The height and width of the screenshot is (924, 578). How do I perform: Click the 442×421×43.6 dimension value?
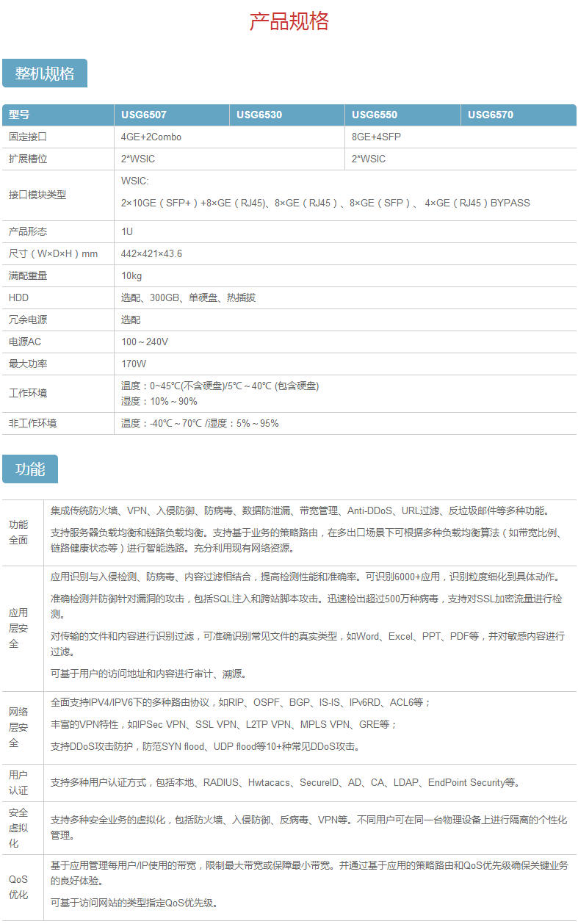click(152, 253)
